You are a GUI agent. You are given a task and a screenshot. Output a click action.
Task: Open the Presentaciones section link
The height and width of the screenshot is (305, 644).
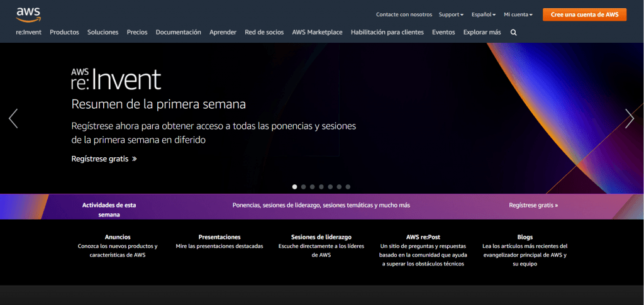(x=219, y=237)
